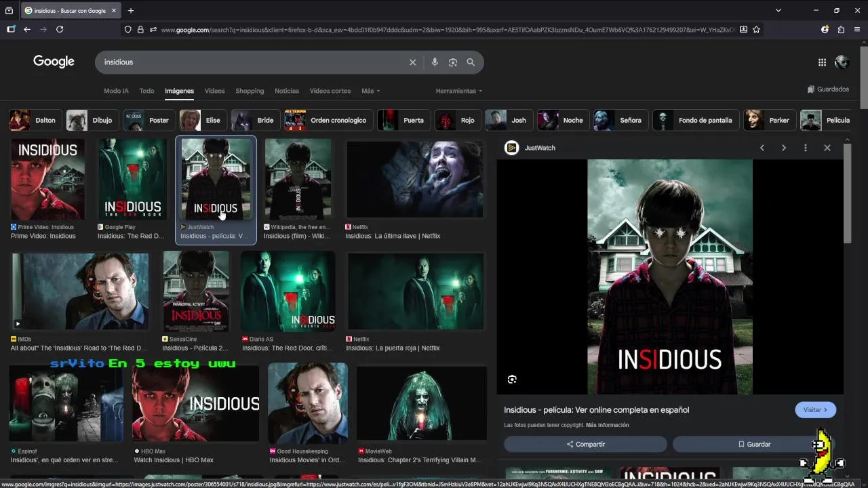This screenshot has width=868, height=488.
Task: Close the JustWatch preview panel
Action: pos(827,148)
